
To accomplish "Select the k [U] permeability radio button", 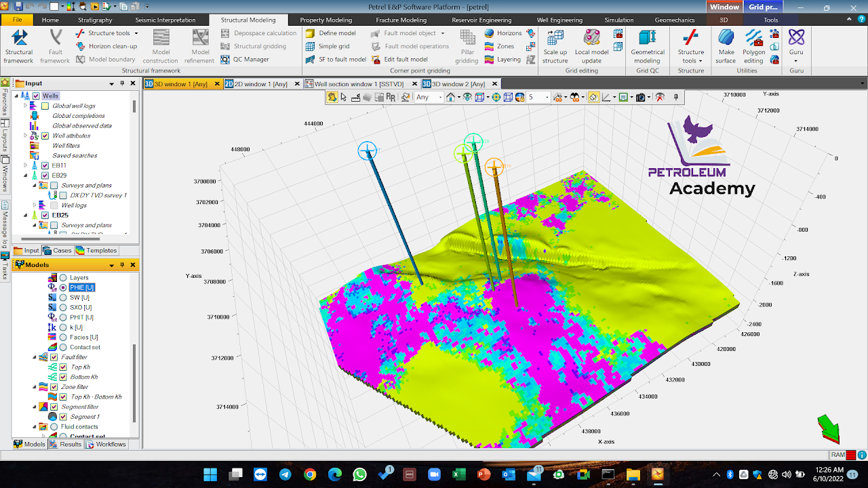I will [x=63, y=327].
